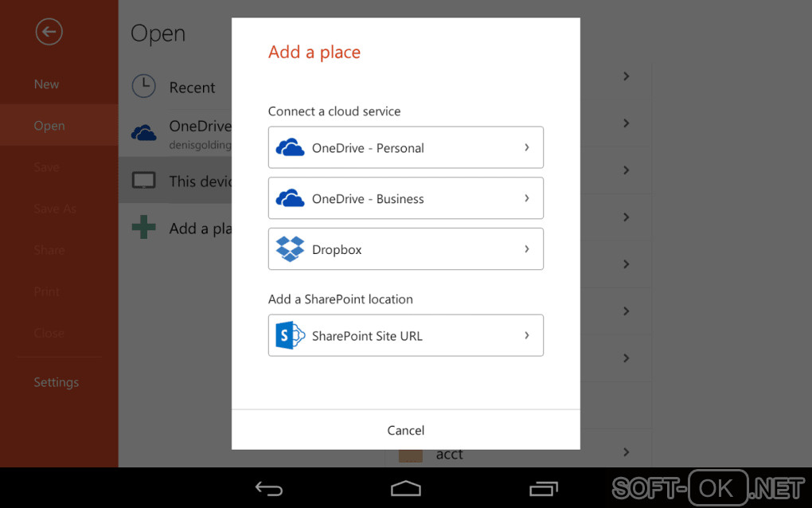Choose OneDrive - Business service
The height and width of the screenshot is (508, 812).
[x=405, y=198]
